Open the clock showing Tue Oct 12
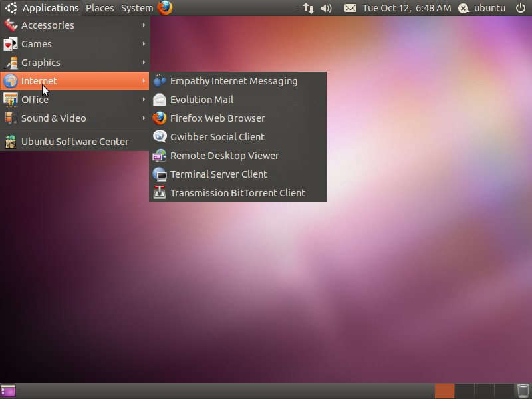This screenshot has width=532, height=399. tap(407, 8)
